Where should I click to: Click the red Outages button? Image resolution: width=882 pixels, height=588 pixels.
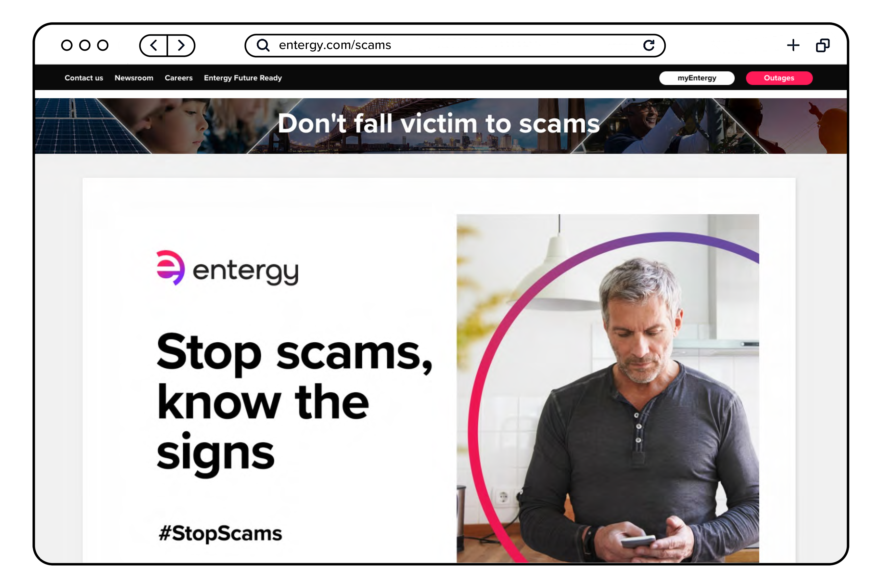tap(779, 78)
